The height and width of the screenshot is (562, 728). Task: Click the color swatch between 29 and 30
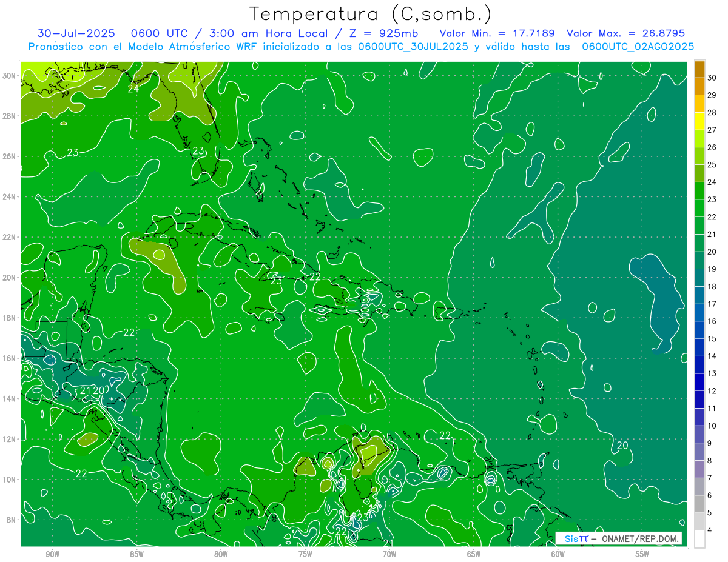pyautogui.click(x=699, y=87)
